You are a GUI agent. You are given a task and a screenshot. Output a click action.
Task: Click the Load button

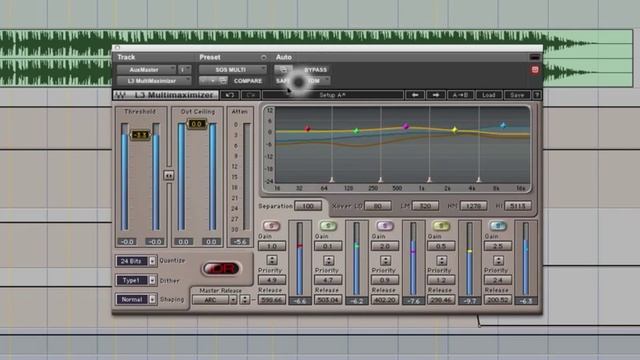point(489,95)
